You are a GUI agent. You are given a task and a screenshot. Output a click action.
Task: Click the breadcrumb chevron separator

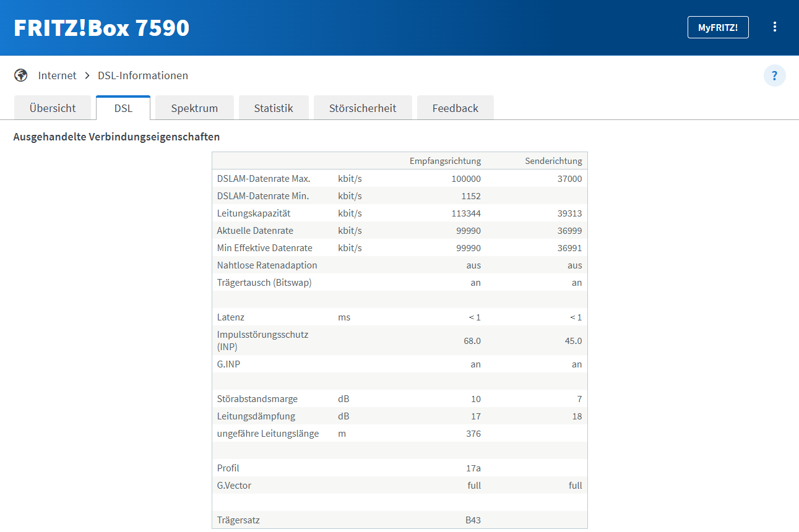87,75
